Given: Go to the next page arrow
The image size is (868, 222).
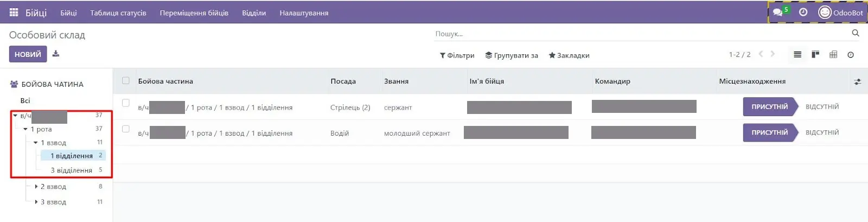Looking at the screenshot, I should click(773, 54).
